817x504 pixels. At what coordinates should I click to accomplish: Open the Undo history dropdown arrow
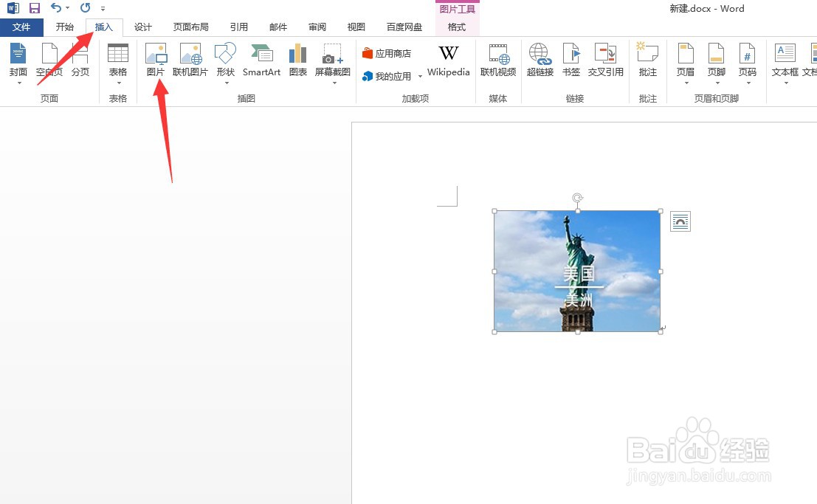click(x=68, y=8)
